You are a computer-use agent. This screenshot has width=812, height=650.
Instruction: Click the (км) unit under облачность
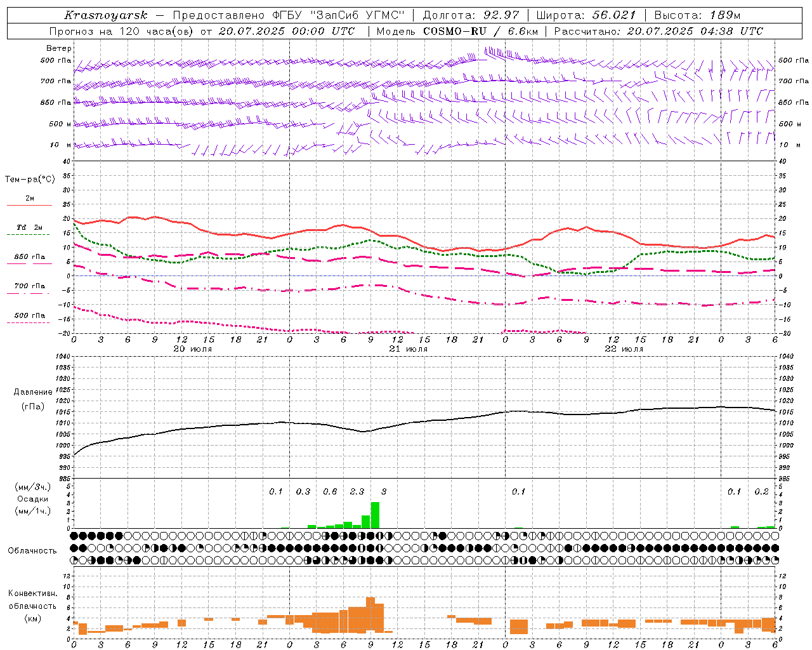coord(32,618)
